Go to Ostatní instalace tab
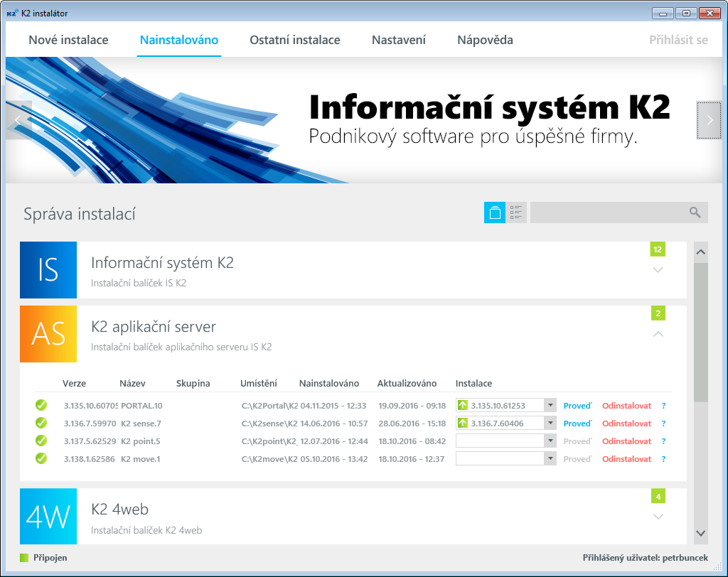 coord(295,40)
